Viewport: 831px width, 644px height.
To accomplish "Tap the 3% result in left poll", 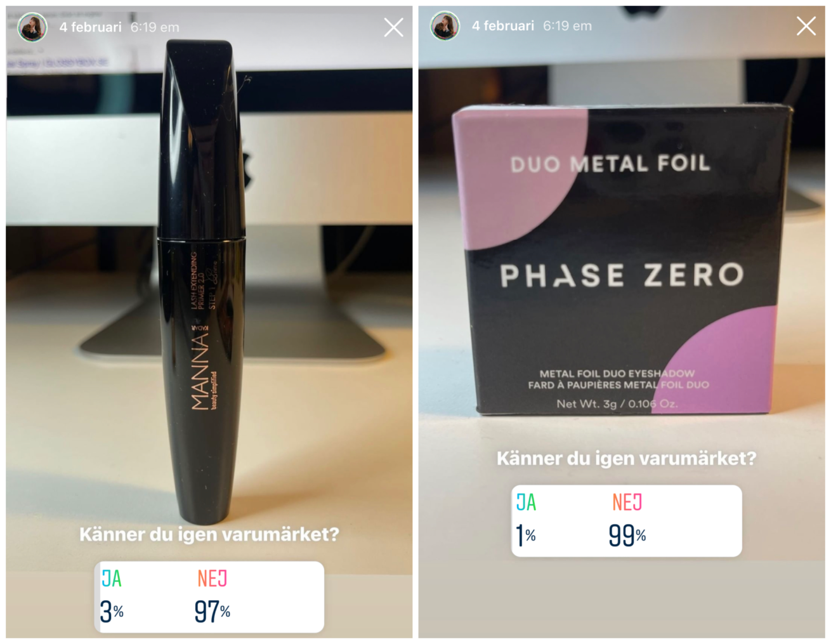I will (x=112, y=612).
